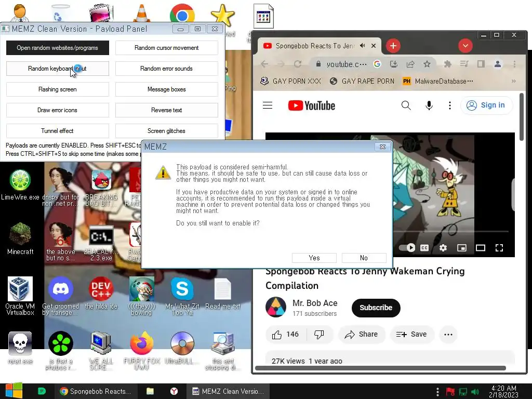The width and height of the screenshot is (532, 399).
Task: Open the Windows Start button
Action: point(14,391)
